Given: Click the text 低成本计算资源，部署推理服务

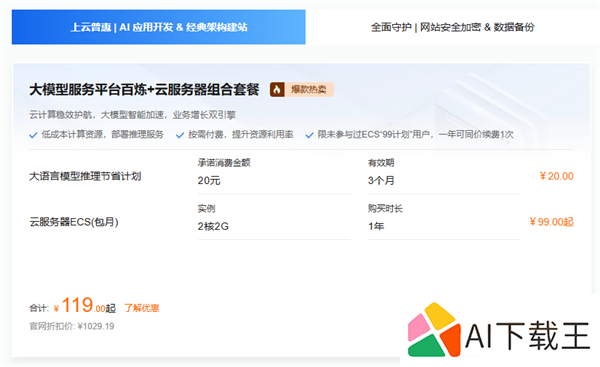Looking at the screenshot, I should coord(103,134).
